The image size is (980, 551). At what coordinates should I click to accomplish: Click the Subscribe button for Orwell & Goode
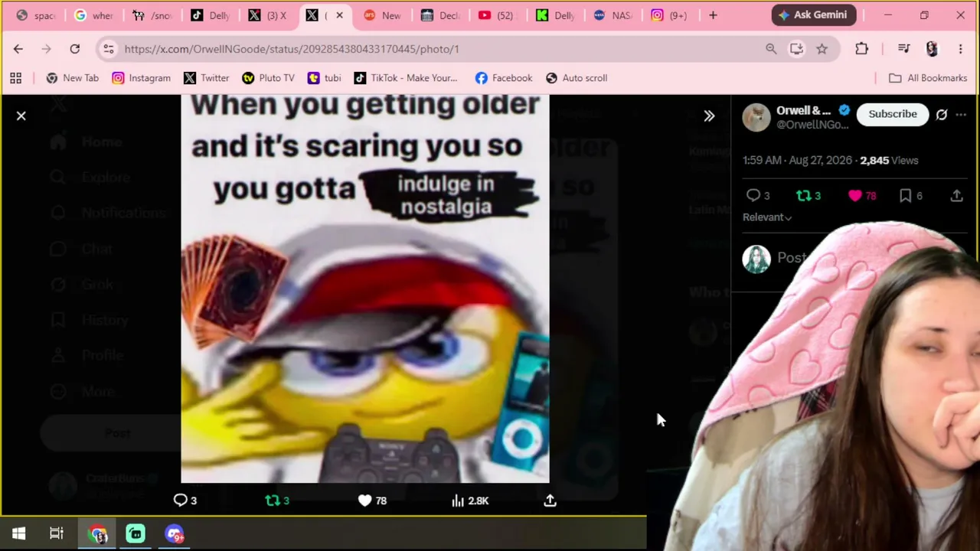892,114
